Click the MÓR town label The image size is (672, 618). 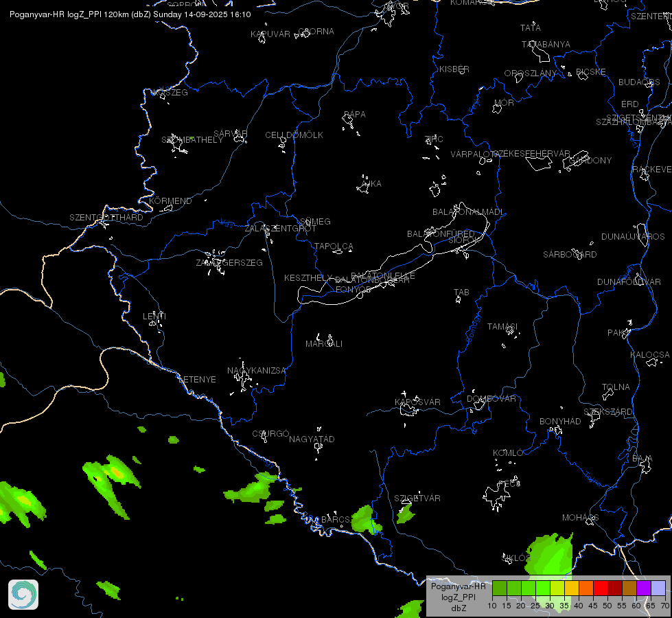[504, 103]
